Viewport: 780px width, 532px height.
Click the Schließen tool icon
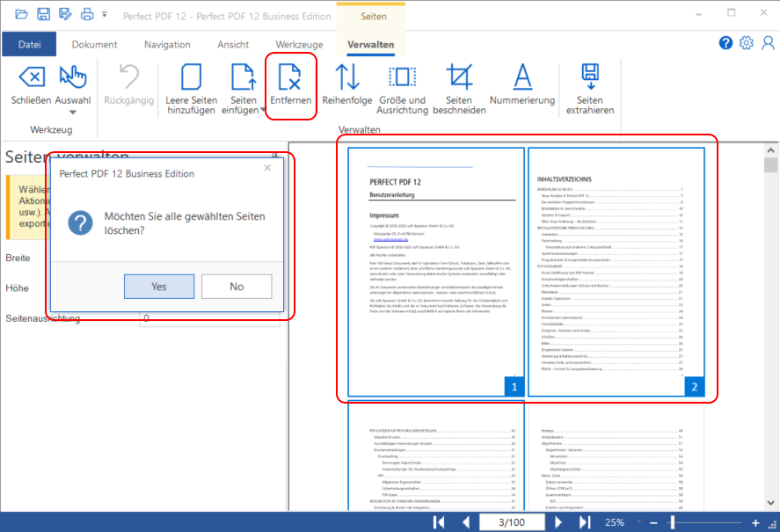coord(31,79)
